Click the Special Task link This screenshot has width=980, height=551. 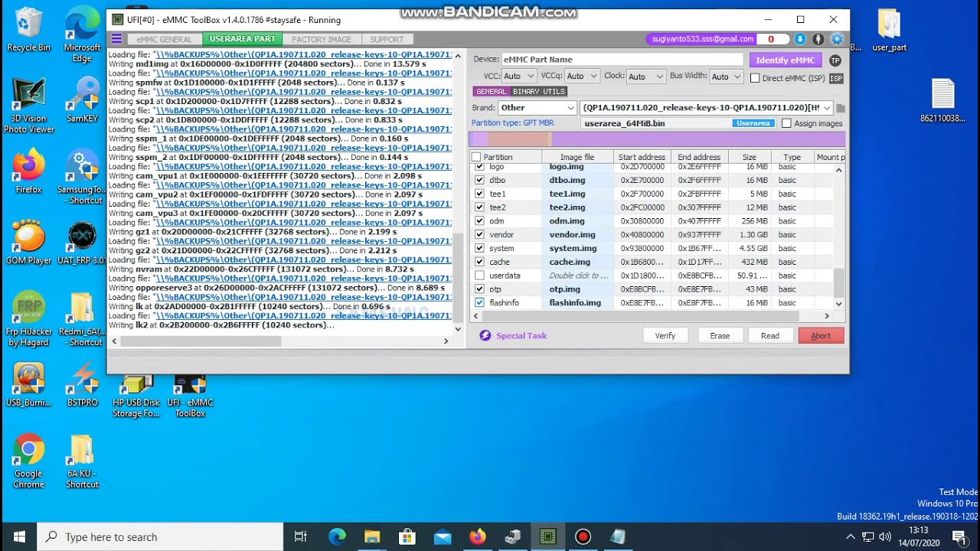click(x=521, y=335)
